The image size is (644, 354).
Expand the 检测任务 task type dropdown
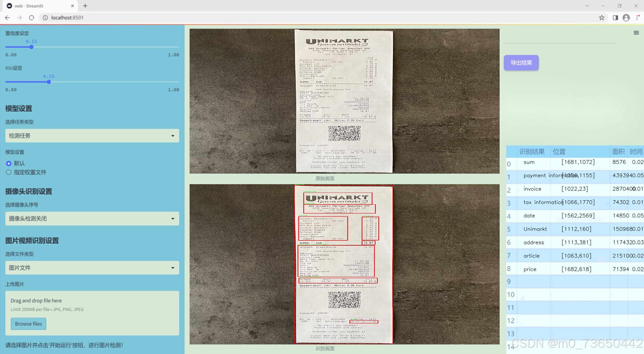point(92,136)
